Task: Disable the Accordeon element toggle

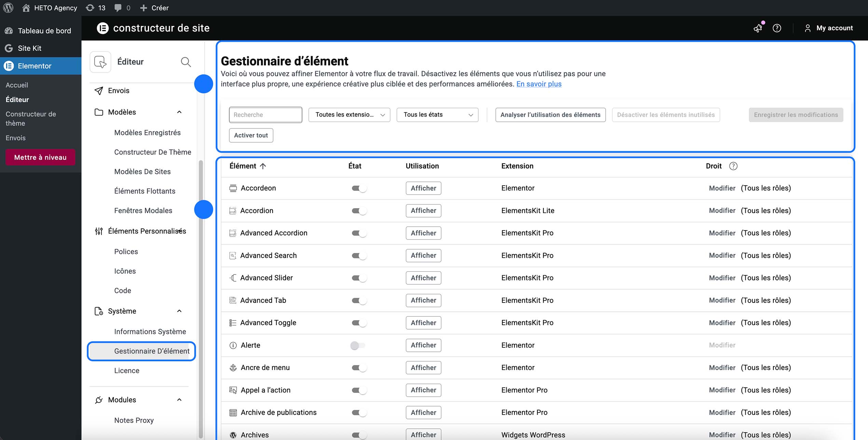Action: [x=359, y=188]
